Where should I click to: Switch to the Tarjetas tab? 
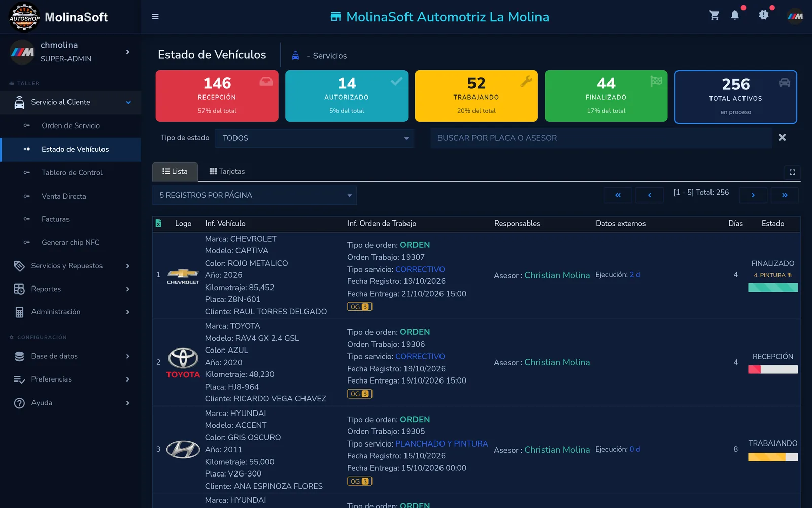coord(227,172)
